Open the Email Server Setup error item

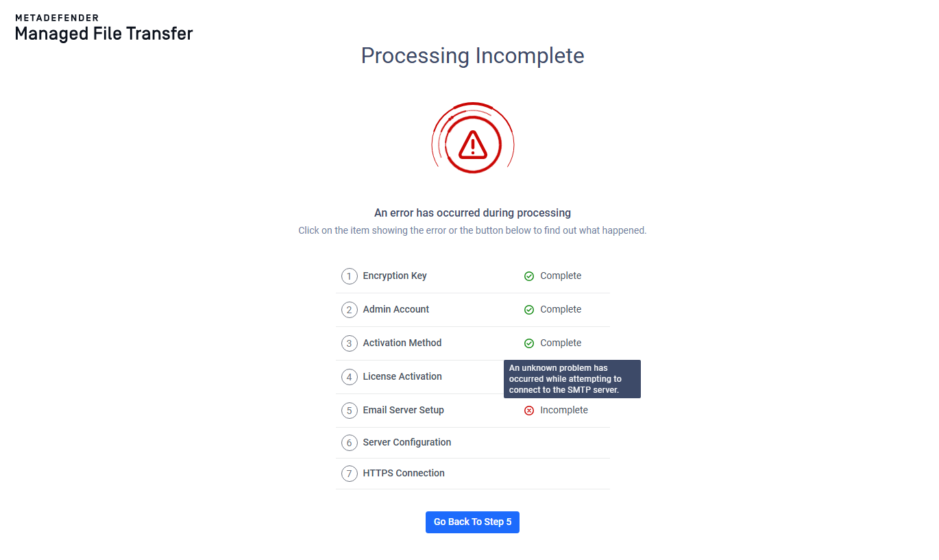tap(403, 410)
